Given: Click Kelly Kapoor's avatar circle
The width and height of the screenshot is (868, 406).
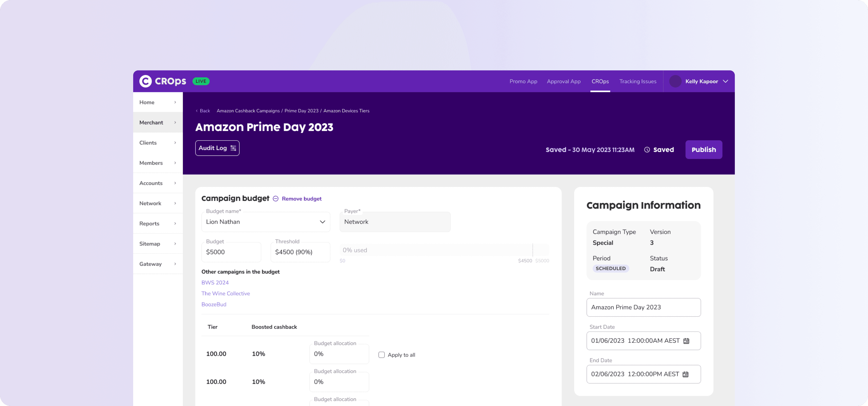Looking at the screenshot, I should (x=675, y=81).
